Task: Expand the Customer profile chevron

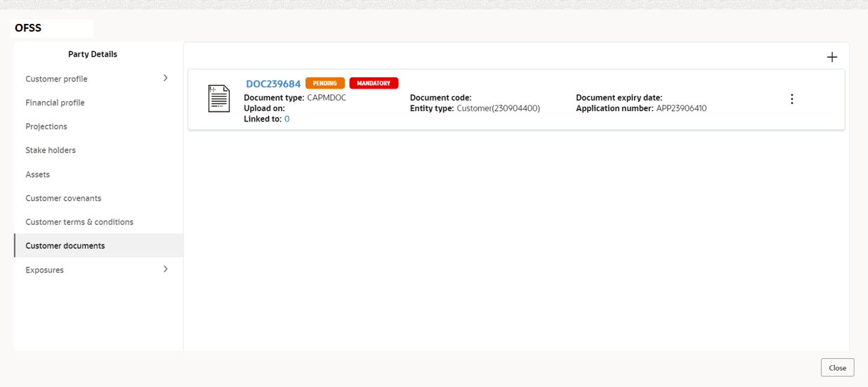Action: (x=166, y=78)
